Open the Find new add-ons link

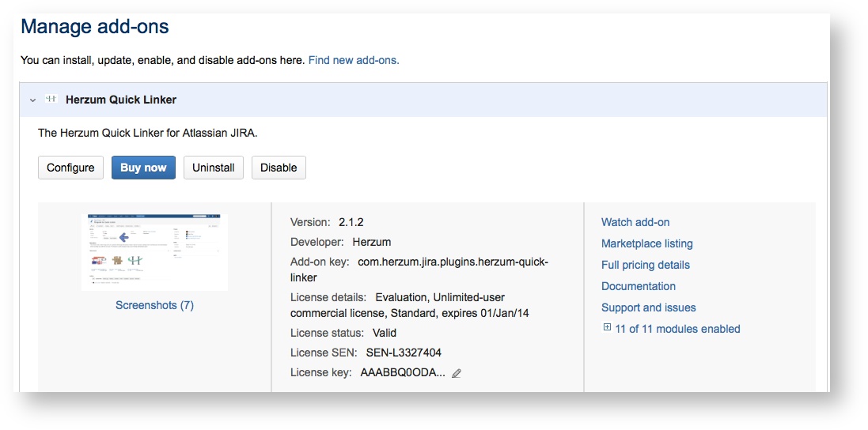(x=354, y=60)
